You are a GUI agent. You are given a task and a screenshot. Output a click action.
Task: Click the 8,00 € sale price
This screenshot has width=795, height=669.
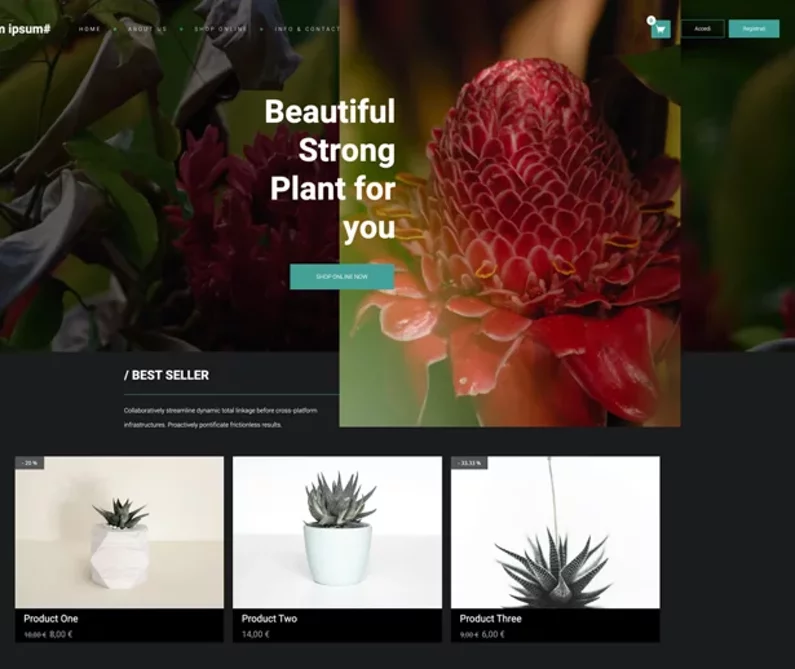[x=61, y=634]
